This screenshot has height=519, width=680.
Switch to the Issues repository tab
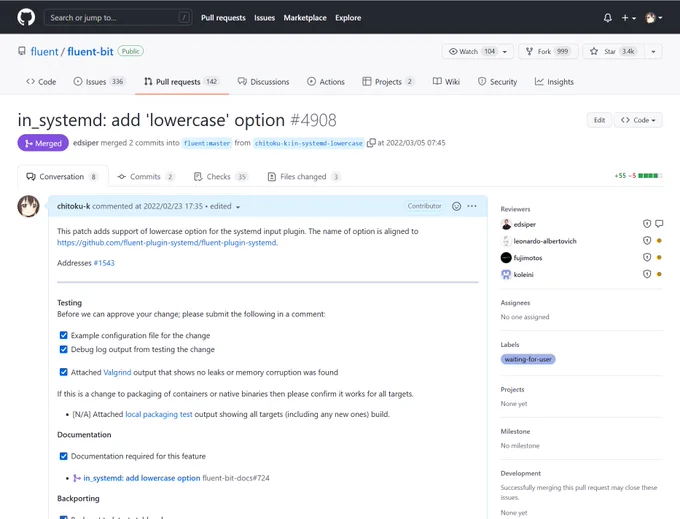(x=99, y=82)
